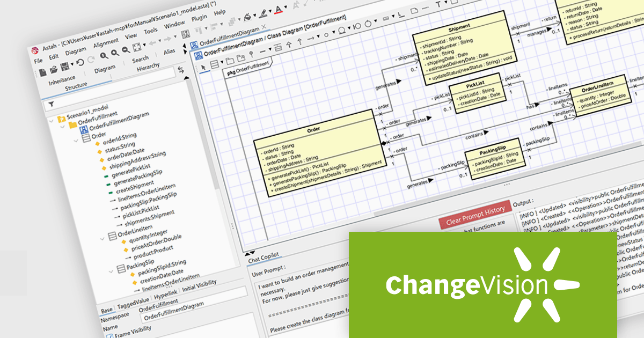Open the Alias tab
This screenshot has width=644, height=338.
(169, 52)
